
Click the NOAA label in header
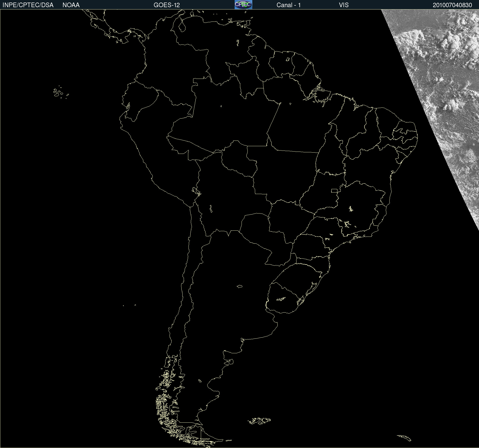[x=71, y=5]
